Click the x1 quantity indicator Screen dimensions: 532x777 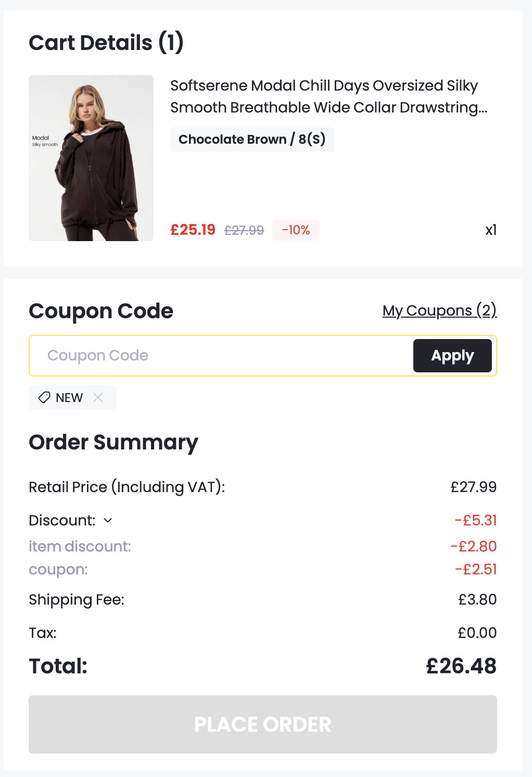pyautogui.click(x=491, y=230)
